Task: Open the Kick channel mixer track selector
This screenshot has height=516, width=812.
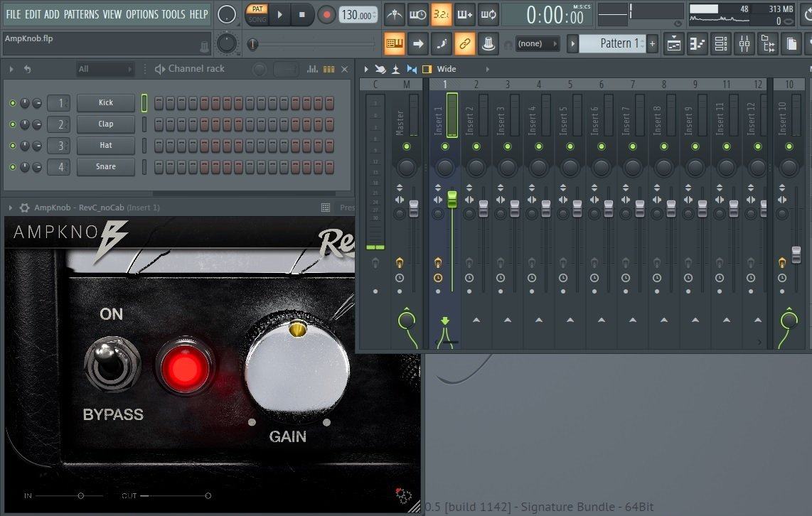Action: coord(58,103)
